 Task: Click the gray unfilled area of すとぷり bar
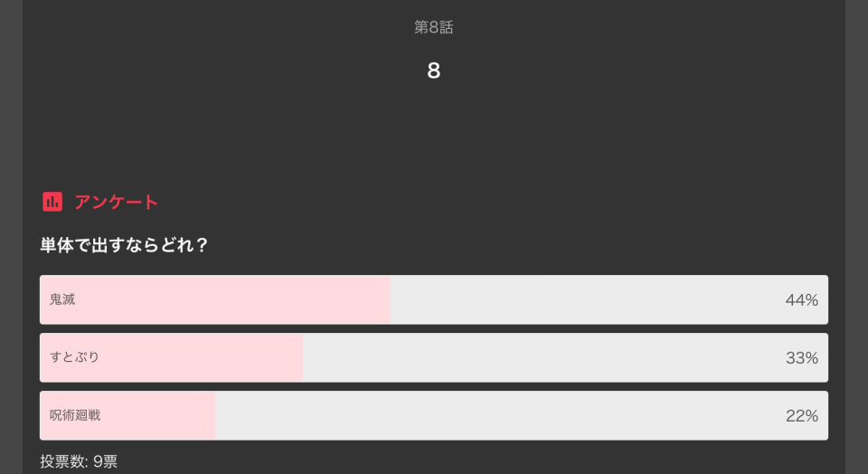[x=542, y=357]
